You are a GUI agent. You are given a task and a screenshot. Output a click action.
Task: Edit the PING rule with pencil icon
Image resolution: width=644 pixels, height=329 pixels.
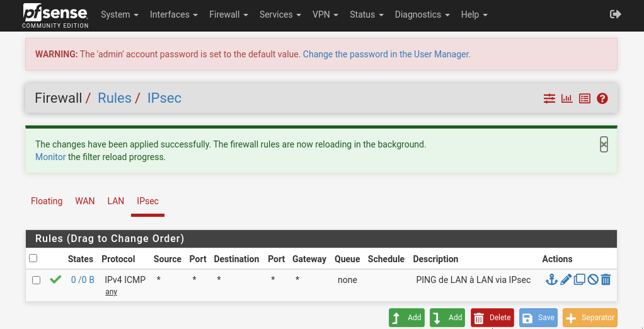(x=565, y=279)
